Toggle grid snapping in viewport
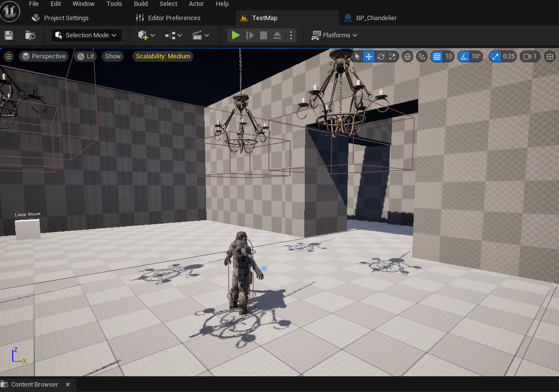 click(x=436, y=56)
